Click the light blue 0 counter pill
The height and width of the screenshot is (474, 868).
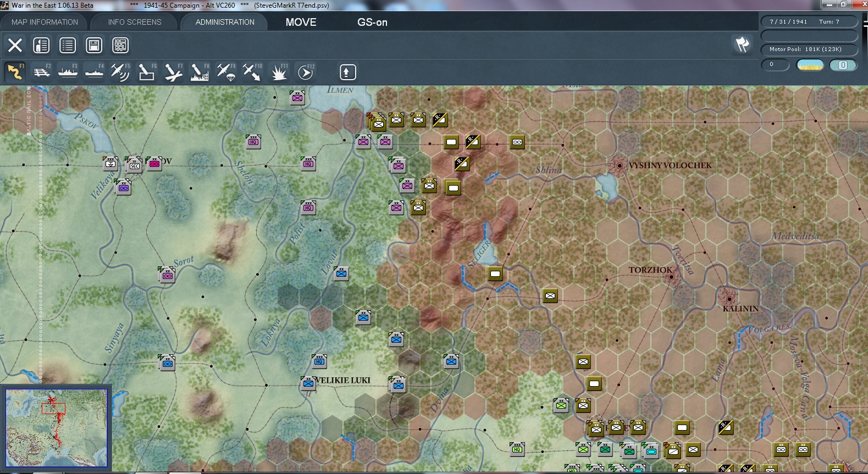843,65
